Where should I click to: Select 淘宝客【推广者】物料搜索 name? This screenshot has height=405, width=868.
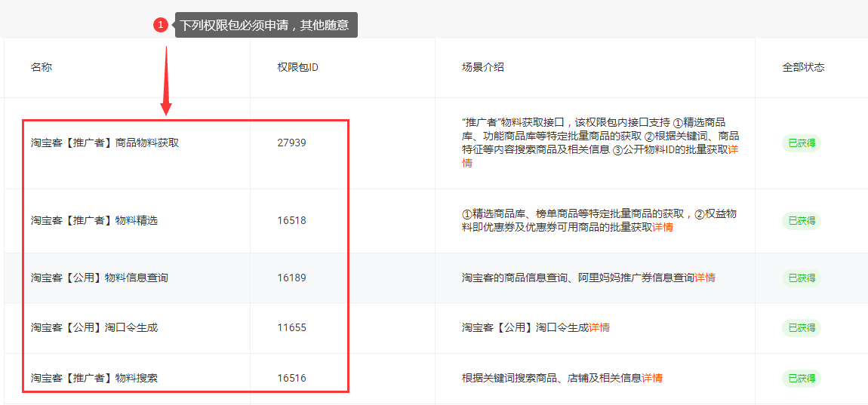[x=94, y=379]
